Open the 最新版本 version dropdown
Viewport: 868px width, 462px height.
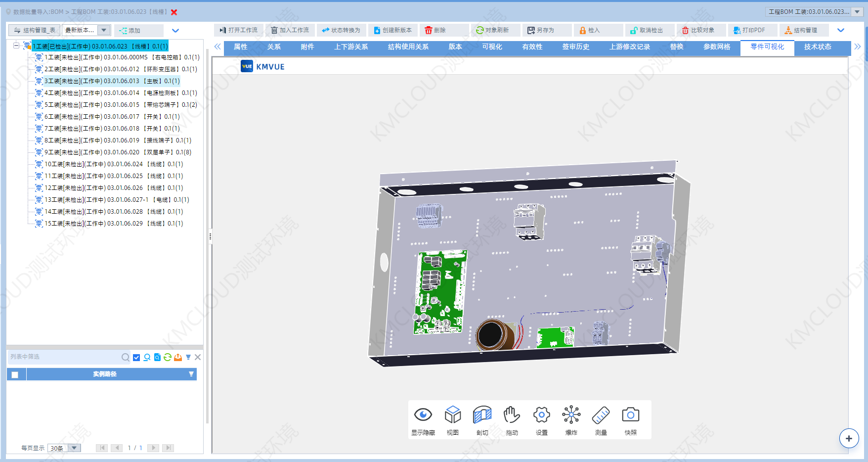tap(104, 30)
